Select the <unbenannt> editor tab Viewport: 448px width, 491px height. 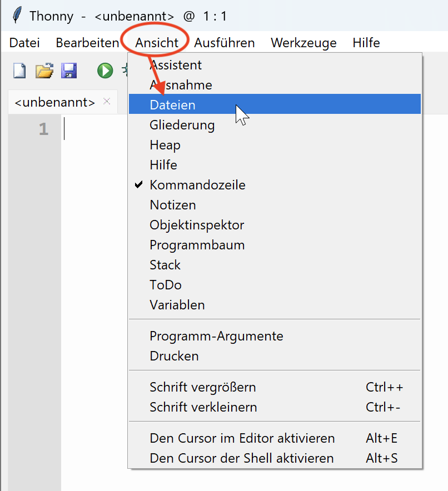pos(54,102)
